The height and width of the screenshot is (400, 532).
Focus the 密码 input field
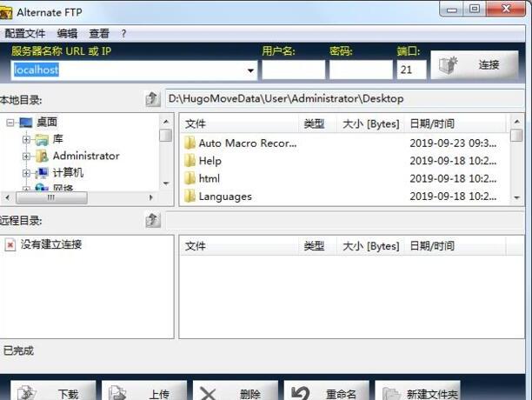click(x=361, y=70)
